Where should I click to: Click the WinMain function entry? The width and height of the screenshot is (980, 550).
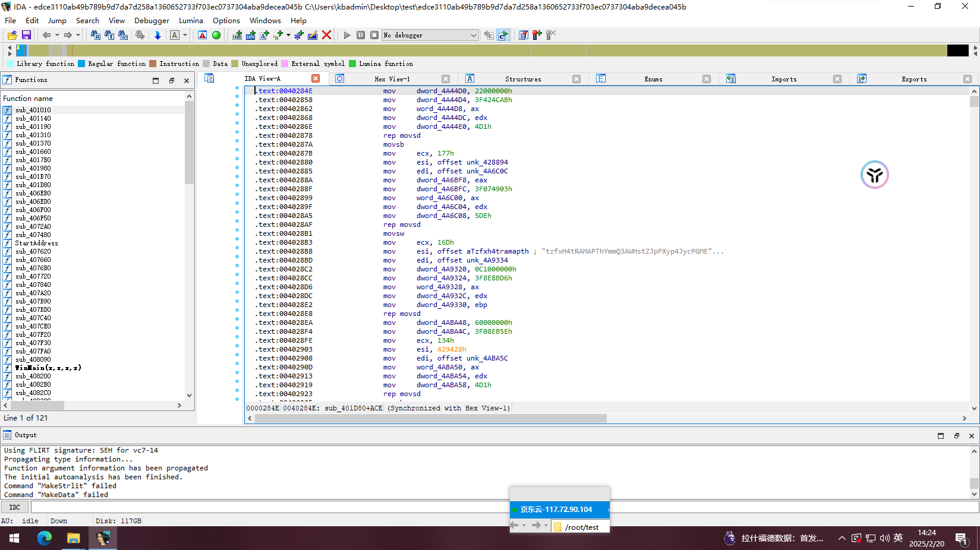click(x=48, y=368)
